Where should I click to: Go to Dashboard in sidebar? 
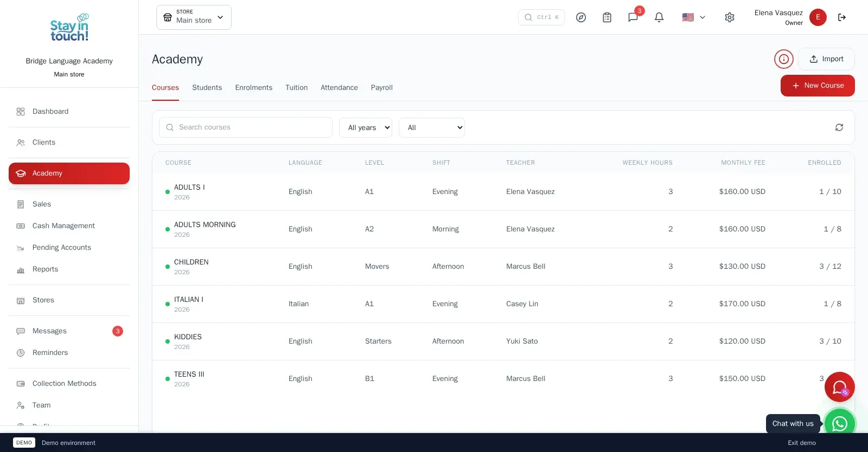coord(69,112)
